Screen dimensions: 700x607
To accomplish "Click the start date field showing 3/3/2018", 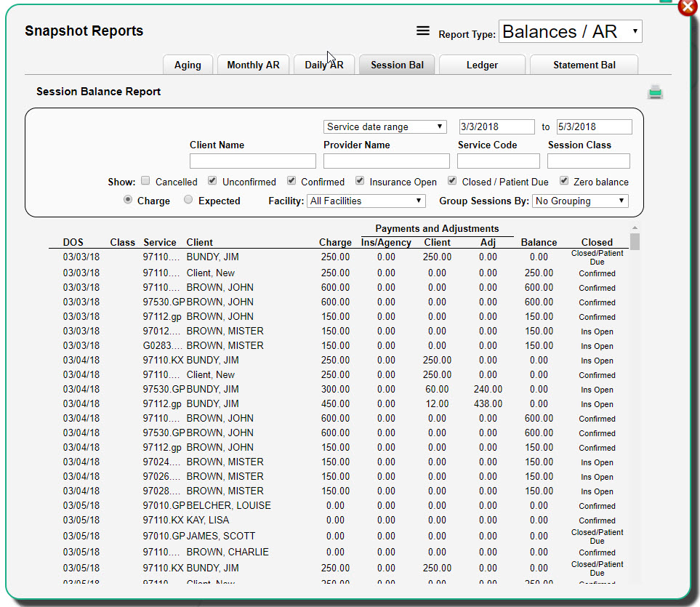I will tap(497, 126).
